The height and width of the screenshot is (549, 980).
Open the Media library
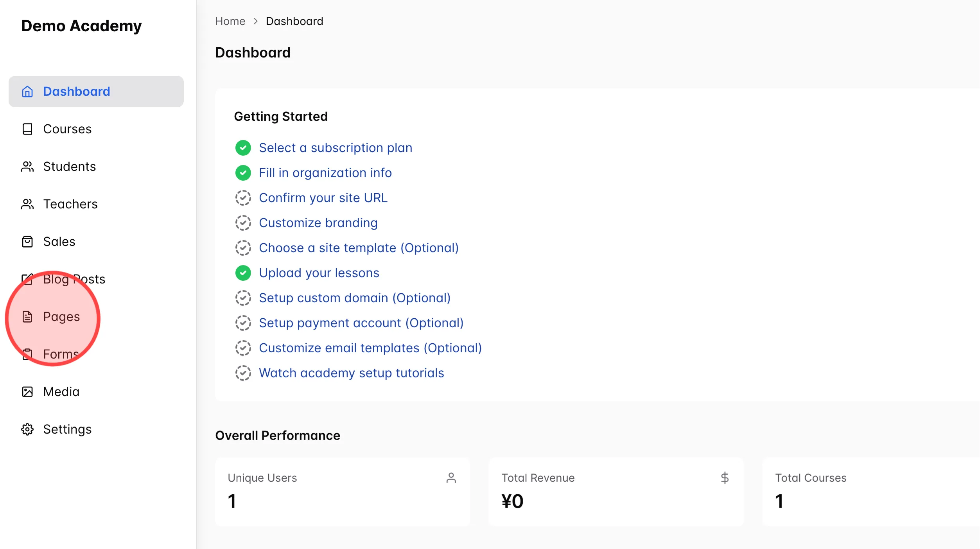(x=96, y=392)
